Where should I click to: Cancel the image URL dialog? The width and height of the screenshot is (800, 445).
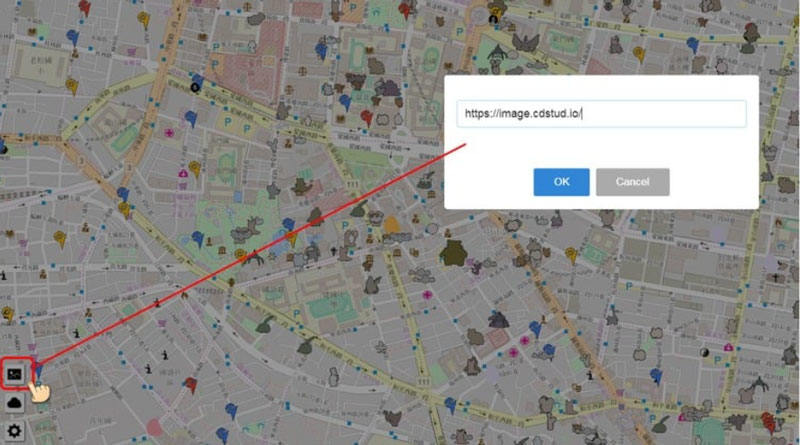[632, 182]
